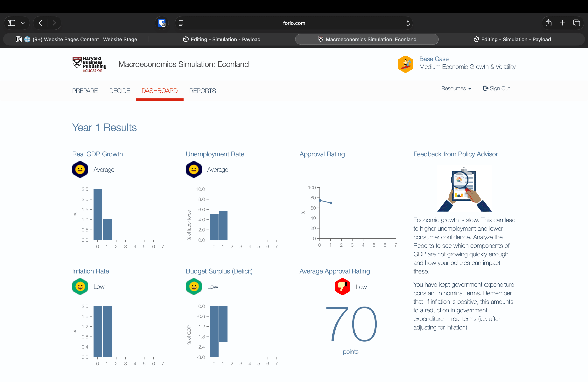The image size is (588, 382).
Task: Click the Bitwarden shield extension icon
Action: point(162,23)
